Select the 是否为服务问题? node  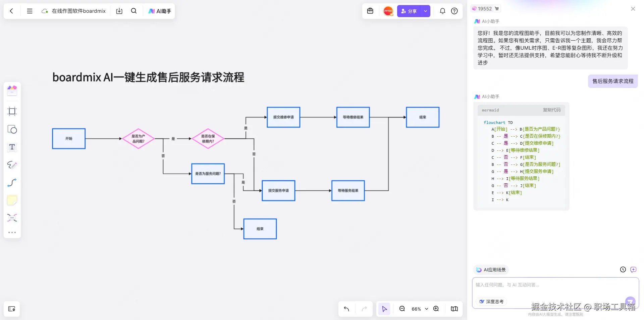(208, 174)
